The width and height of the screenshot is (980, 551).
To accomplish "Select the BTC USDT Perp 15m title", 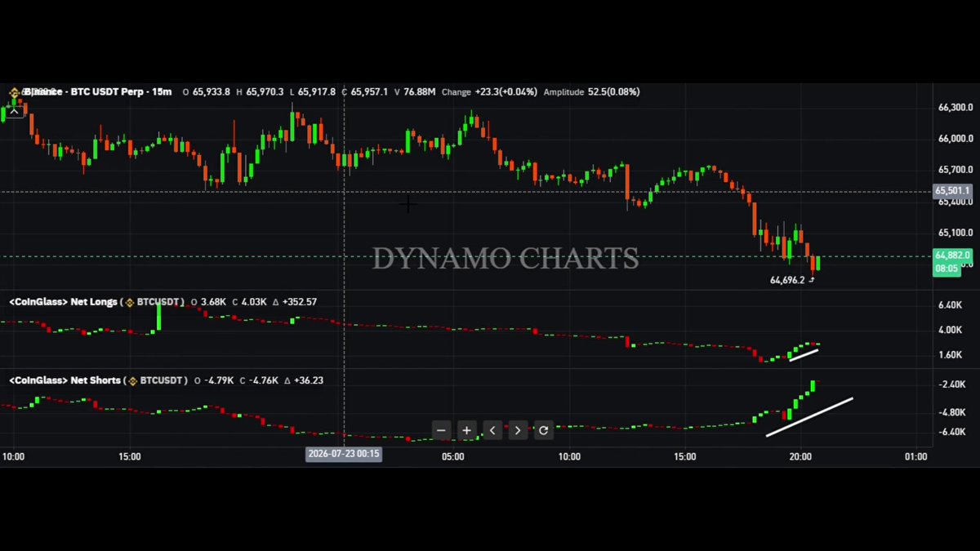I will pyautogui.click(x=98, y=92).
